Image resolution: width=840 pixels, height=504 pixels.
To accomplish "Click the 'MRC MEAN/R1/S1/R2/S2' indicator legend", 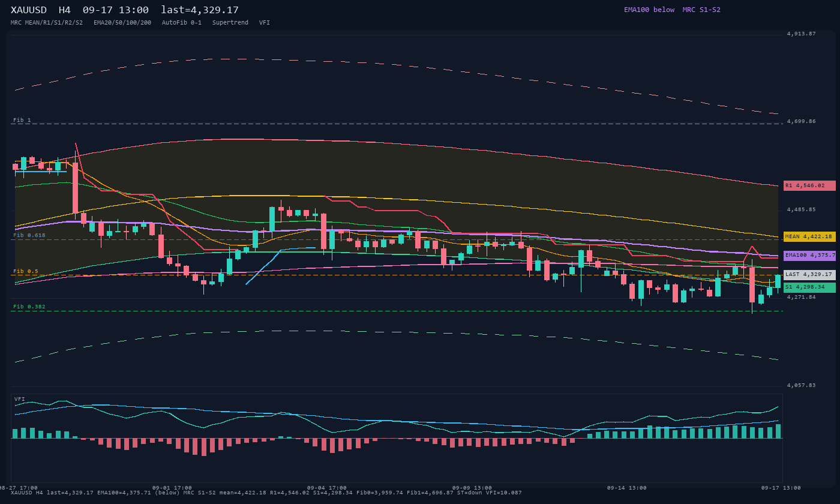I will [x=47, y=23].
